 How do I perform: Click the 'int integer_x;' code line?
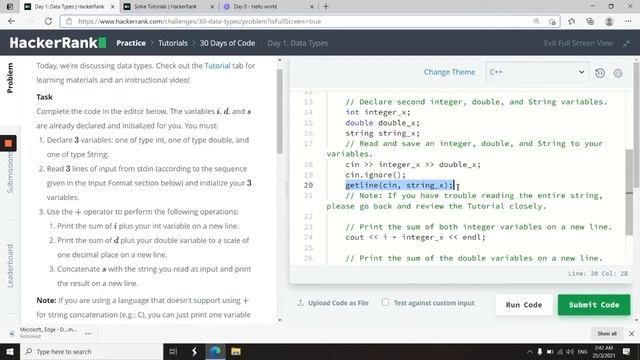tap(378, 112)
